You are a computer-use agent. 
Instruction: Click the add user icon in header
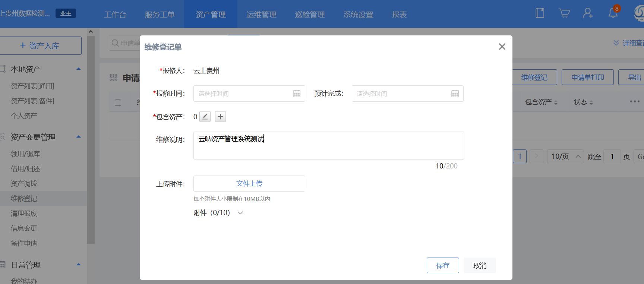point(588,13)
